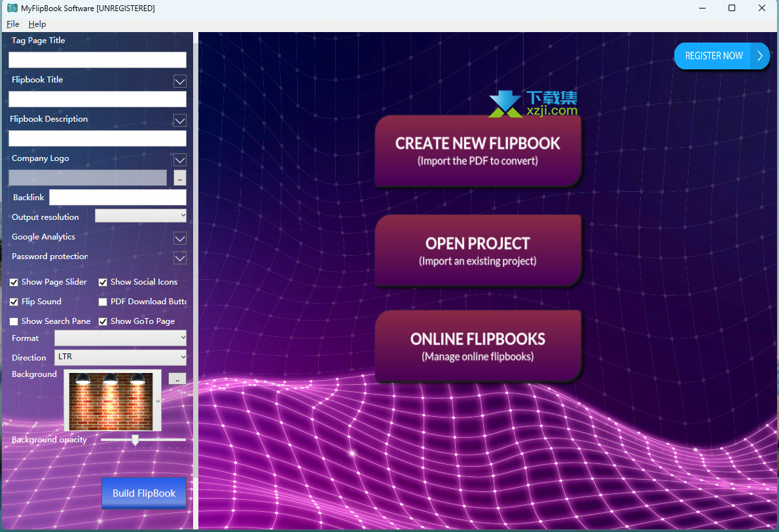Click the Flipbook Description text box
This screenshot has width=779, height=532.
point(98,138)
